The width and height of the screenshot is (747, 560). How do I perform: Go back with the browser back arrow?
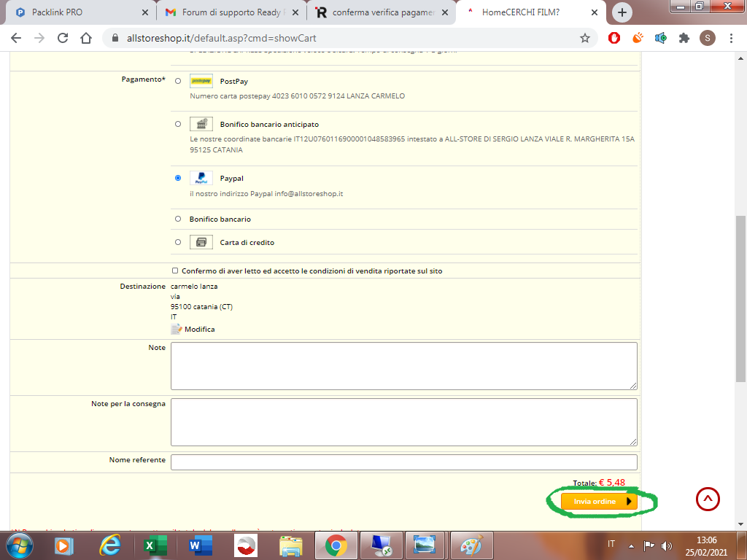click(x=16, y=38)
